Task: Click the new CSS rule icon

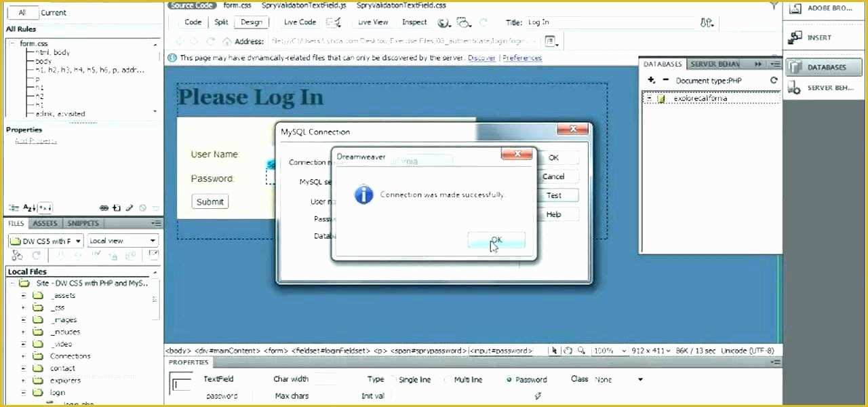Action: (117, 208)
